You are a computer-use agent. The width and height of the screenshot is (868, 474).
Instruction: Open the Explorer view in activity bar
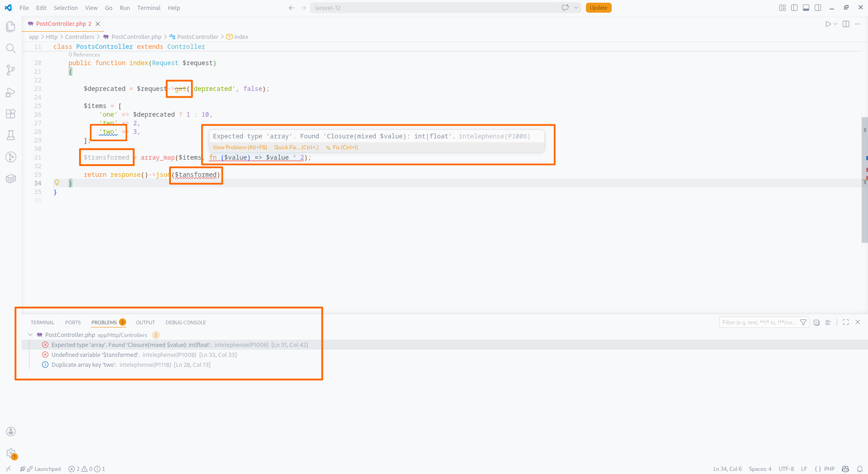11,27
